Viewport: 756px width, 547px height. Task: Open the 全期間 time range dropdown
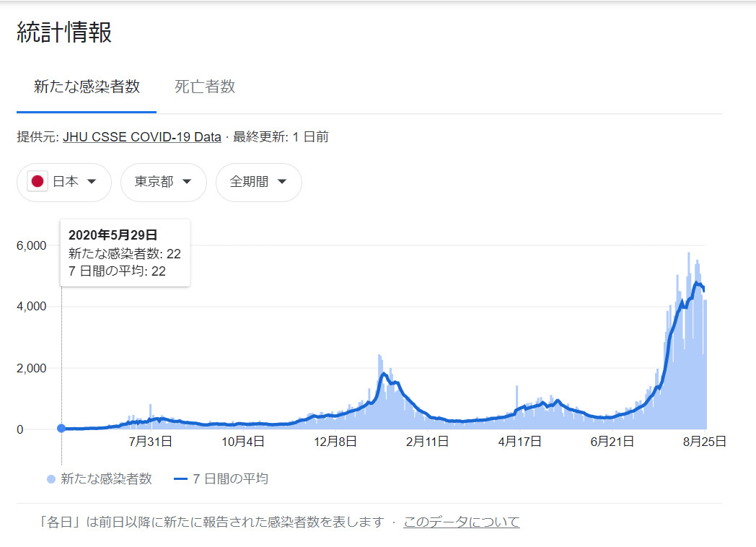258,182
